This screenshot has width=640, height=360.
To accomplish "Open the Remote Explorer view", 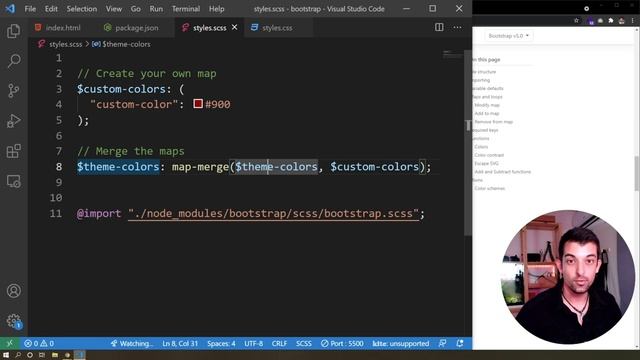I will point(13,181).
